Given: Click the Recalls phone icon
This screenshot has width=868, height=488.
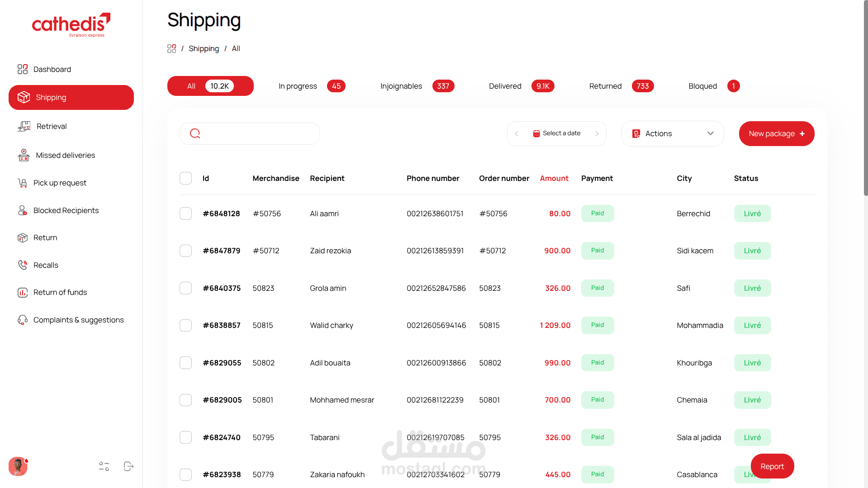Looking at the screenshot, I should (x=23, y=265).
